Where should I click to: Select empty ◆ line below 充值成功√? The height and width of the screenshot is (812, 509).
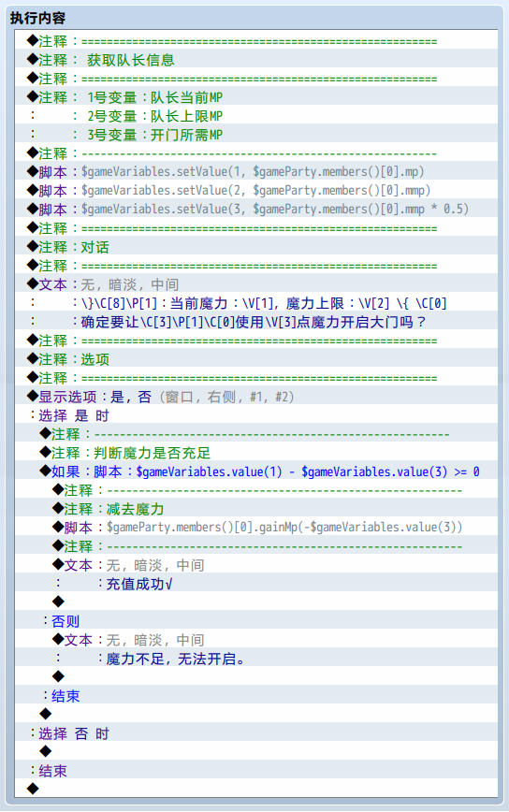pos(256,602)
